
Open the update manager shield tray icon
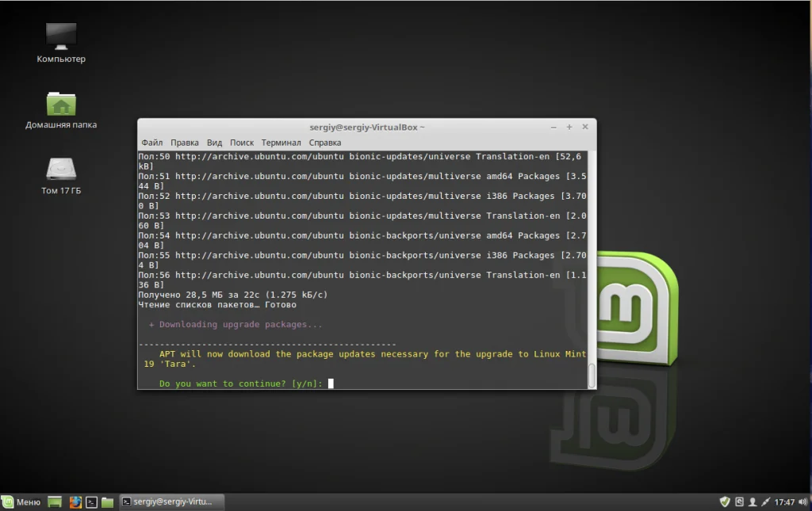pos(725,501)
